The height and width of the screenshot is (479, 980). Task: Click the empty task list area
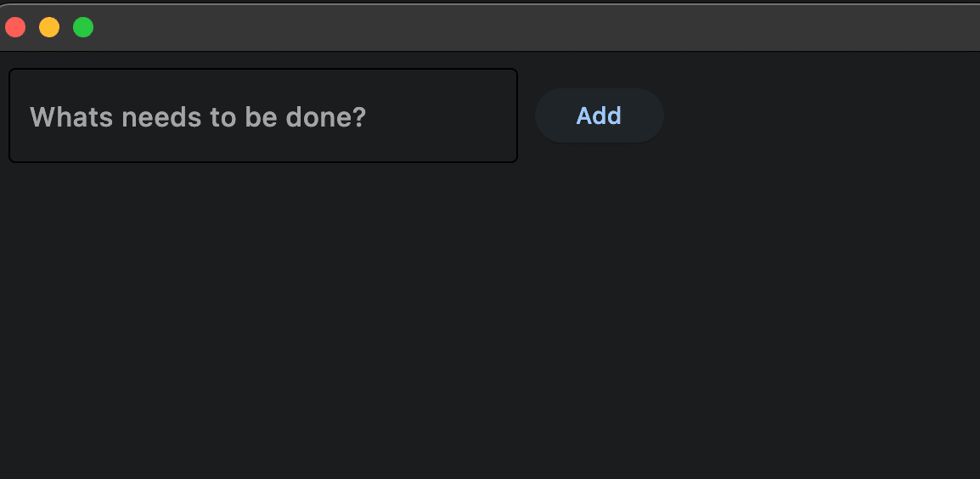[489, 323]
